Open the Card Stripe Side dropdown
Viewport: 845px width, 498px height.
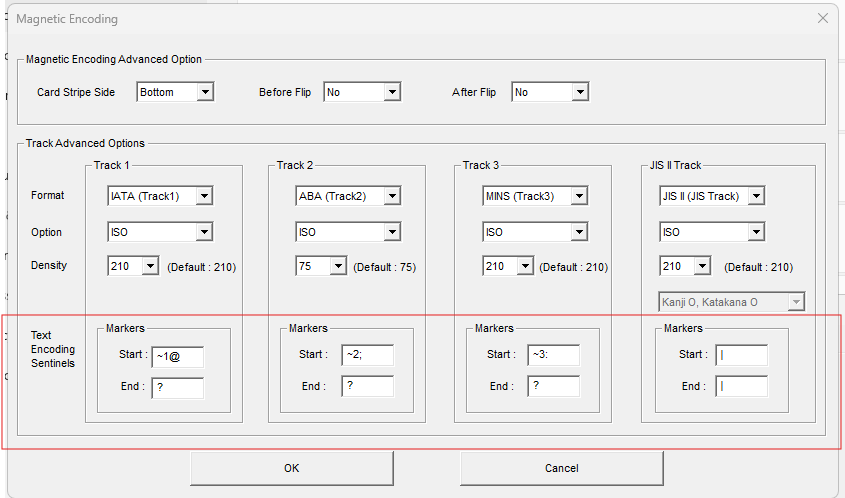click(175, 92)
